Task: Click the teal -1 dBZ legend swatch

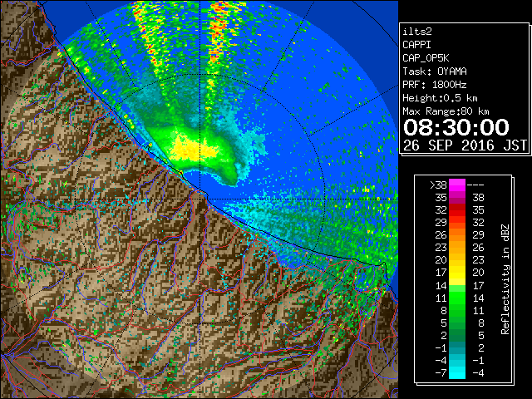Action: click(x=457, y=347)
